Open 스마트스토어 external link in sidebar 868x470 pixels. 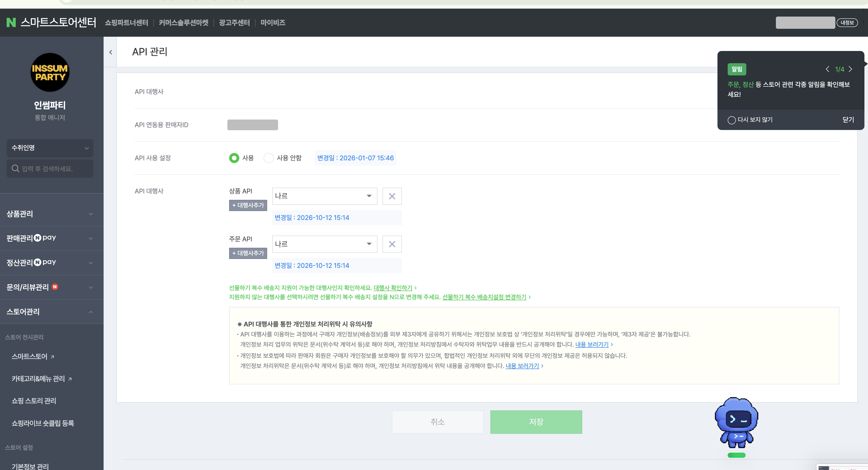click(x=33, y=356)
